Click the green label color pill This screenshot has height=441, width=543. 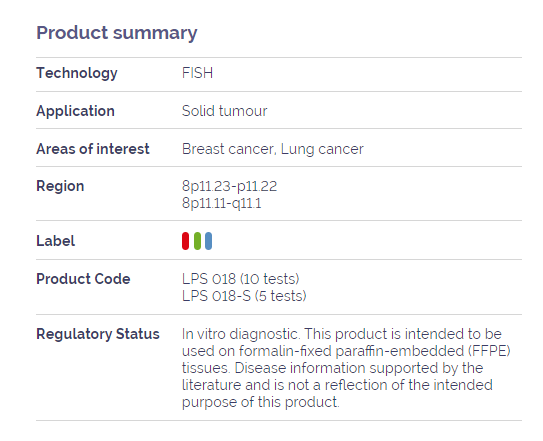click(x=197, y=241)
